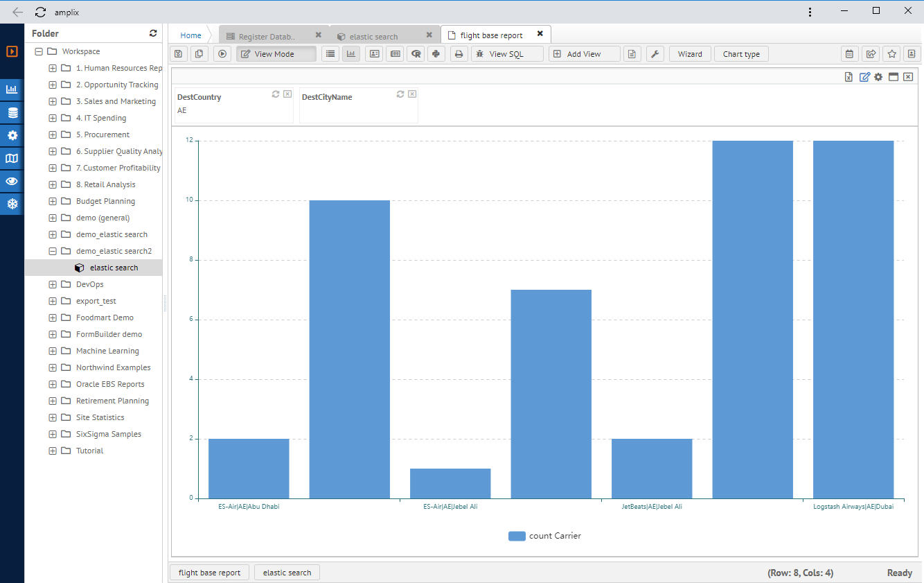The height and width of the screenshot is (583, 924).
Task: Open the Wizard button
Action: 690,54
